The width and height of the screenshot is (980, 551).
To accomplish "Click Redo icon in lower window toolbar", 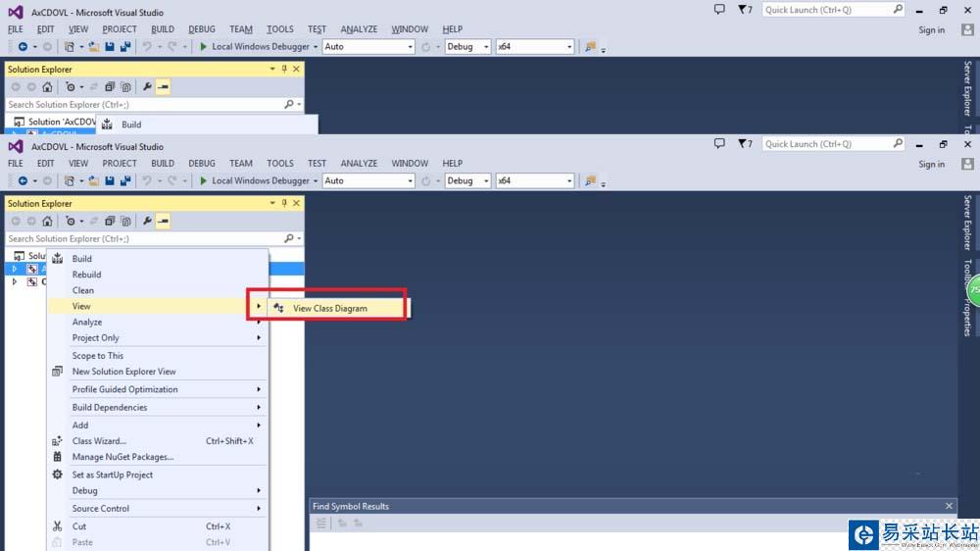I will 171,180.
